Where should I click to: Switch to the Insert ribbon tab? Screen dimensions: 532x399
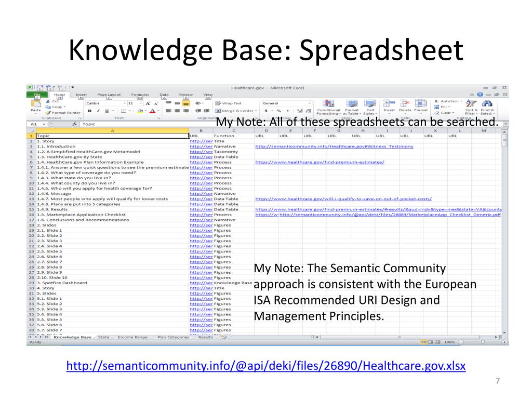coord(81,95)
